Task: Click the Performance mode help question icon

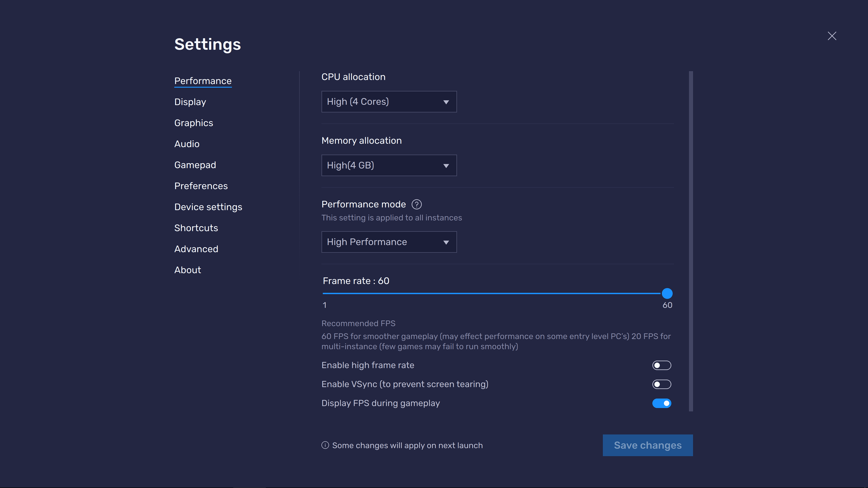Action: tap(416, 204)
